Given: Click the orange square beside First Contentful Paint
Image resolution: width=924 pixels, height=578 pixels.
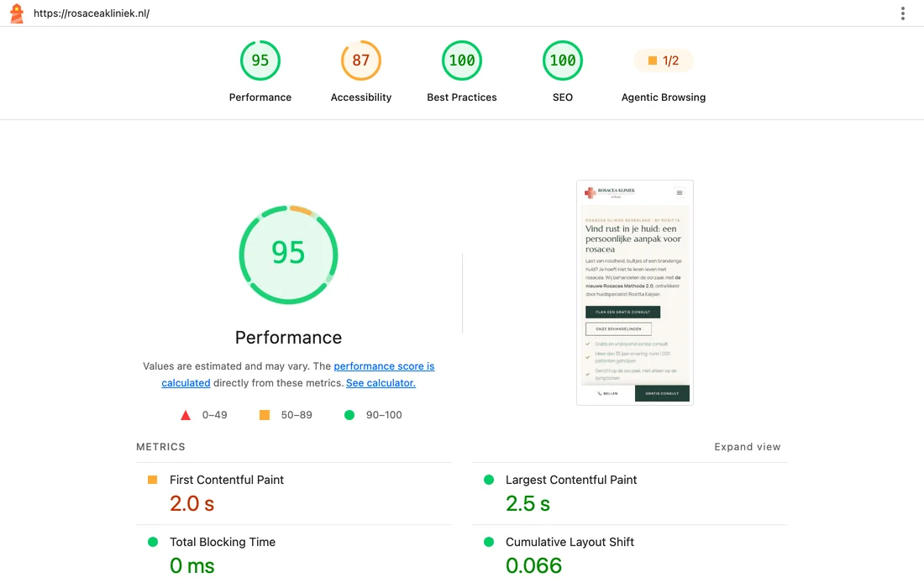Looking at the screenshot, I should 153,480.
